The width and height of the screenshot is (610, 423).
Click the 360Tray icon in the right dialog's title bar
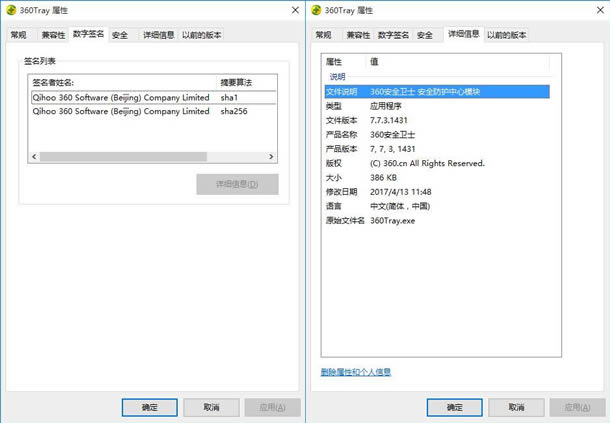click(x=316, y=10)
